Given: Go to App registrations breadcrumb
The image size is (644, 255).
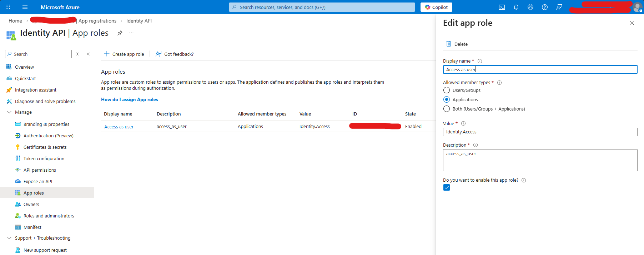Looking at the screenshot, I should tap(97, 21).
